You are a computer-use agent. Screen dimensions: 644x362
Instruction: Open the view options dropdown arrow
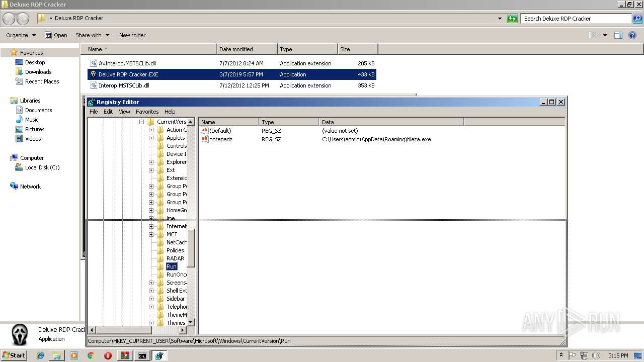click(605, 35)
